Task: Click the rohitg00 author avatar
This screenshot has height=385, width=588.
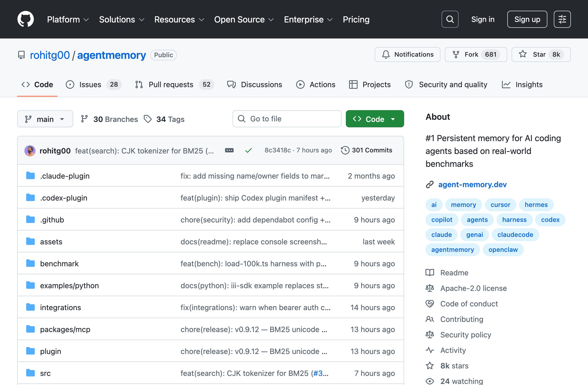Action: [30, 151]
